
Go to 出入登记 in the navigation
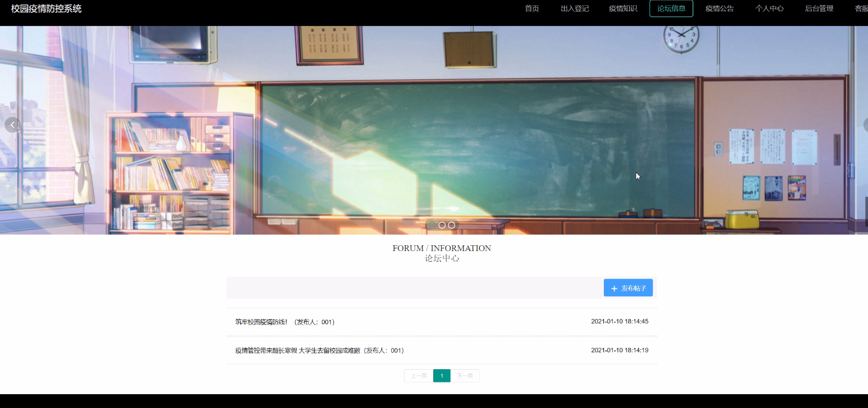click(x=575, y=9)
